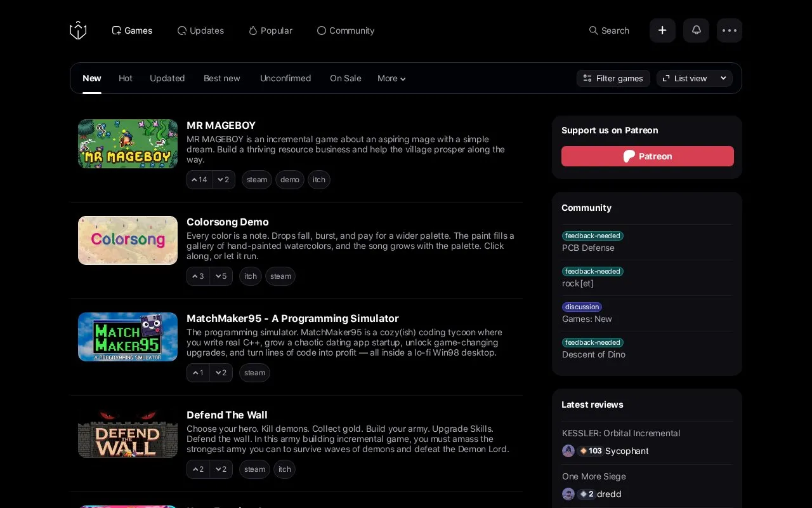This screenshot has height=508, width=812.
Task: Open MatchMaker95 thumbnail image
Action: (128, 337)
